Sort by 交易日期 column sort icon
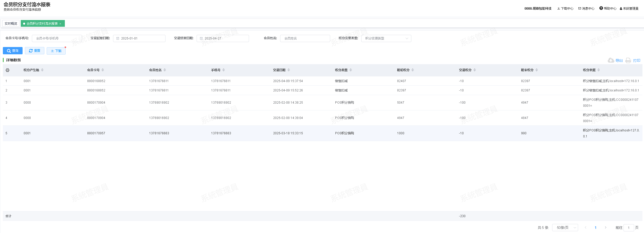This screenshot has width=644, height=233. [x=289, y=70]
